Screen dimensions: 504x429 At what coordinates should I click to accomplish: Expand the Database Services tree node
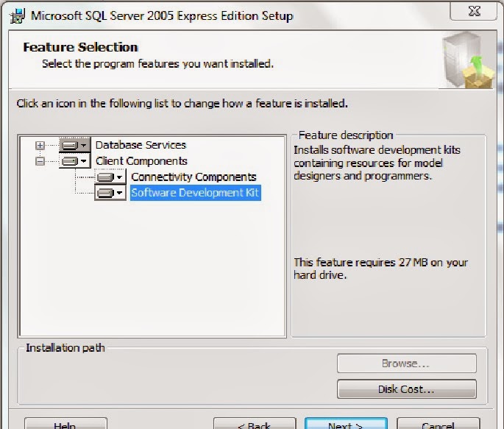pos(40,146)
